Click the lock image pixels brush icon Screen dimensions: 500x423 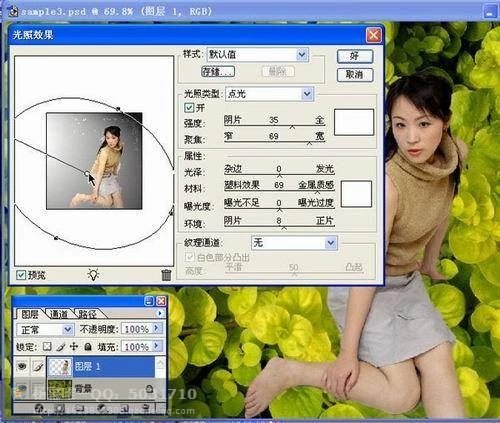[x=60, y=347]
